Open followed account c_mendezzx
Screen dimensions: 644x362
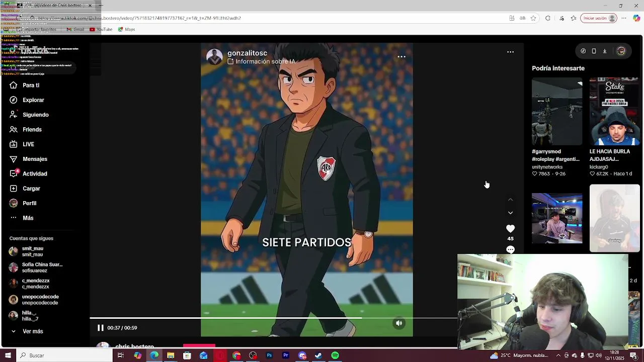click(x=29, y=284)
